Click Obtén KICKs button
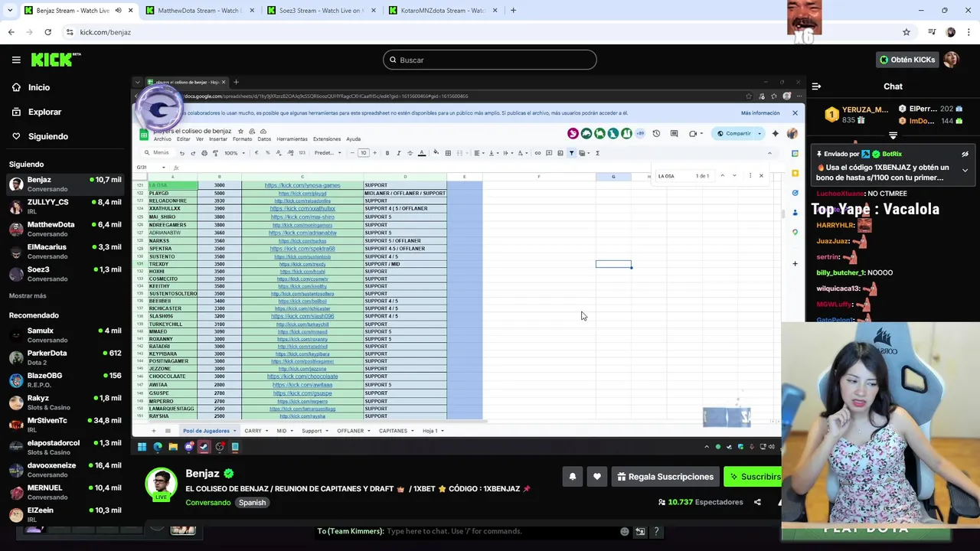 [x=906, y=60]
